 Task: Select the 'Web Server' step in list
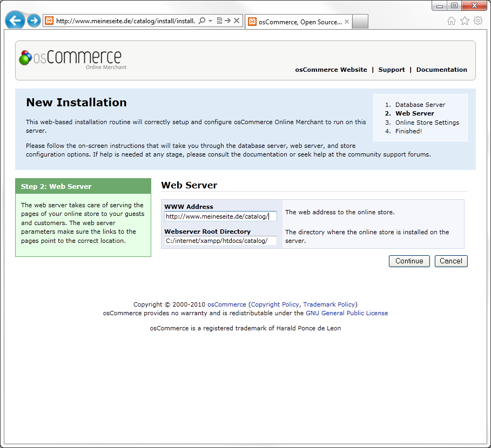(x=415, y=113)
